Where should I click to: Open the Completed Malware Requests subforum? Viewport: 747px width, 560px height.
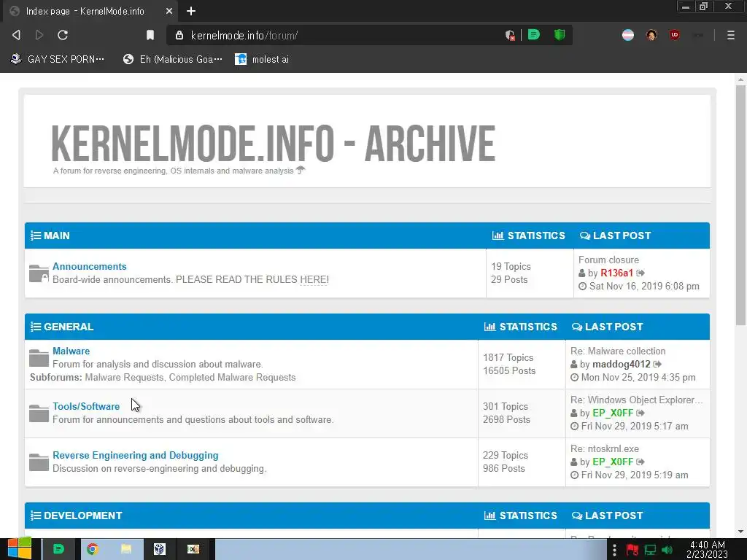(x=233, y=377)
